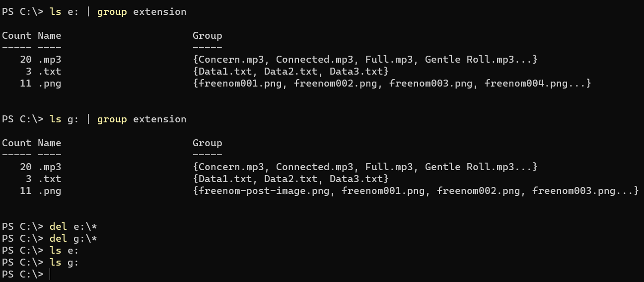Click the second table's "Group" column header

coord(208,143)
